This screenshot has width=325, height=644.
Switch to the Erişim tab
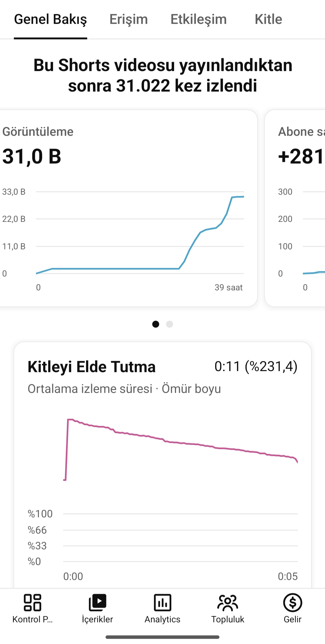(x=129, y=19)
